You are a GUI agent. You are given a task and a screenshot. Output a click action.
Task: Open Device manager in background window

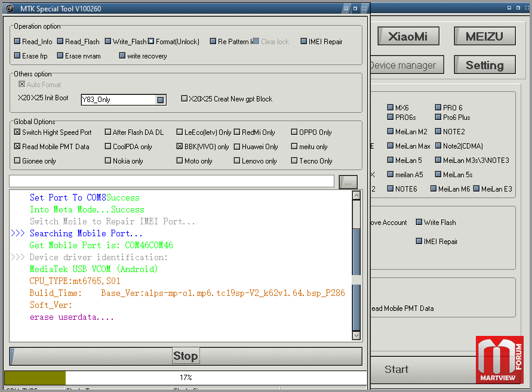pos(407,65)
